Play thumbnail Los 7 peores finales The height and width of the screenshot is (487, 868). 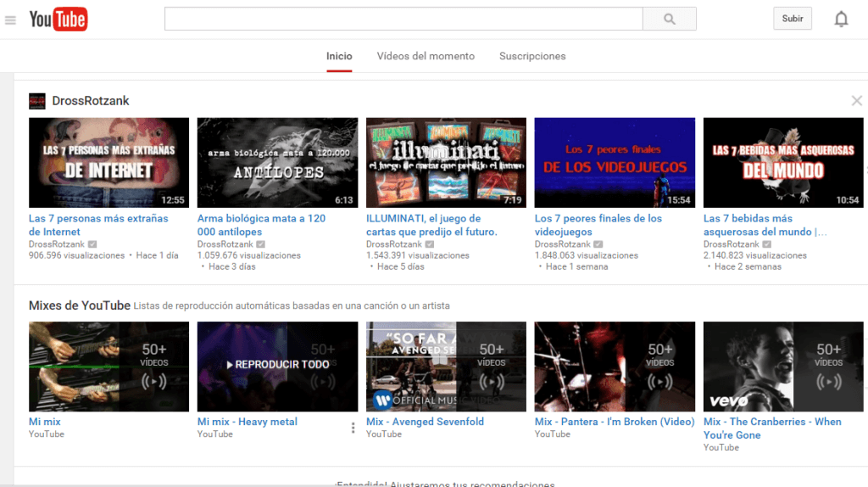(x=615, y=162)
